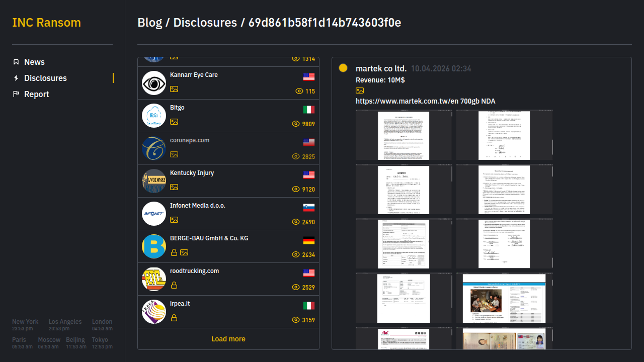The image size is (644, 362).
Task: Open the News menu item
Action: pyautogui.click(x=34, y=62)
